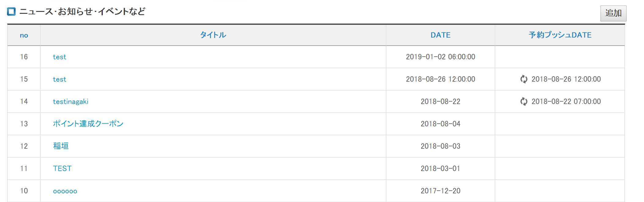Select the scheduled push time 2018-08-22 07:00:00
Screen dimensions: 644x202
(x=566, y=101)
